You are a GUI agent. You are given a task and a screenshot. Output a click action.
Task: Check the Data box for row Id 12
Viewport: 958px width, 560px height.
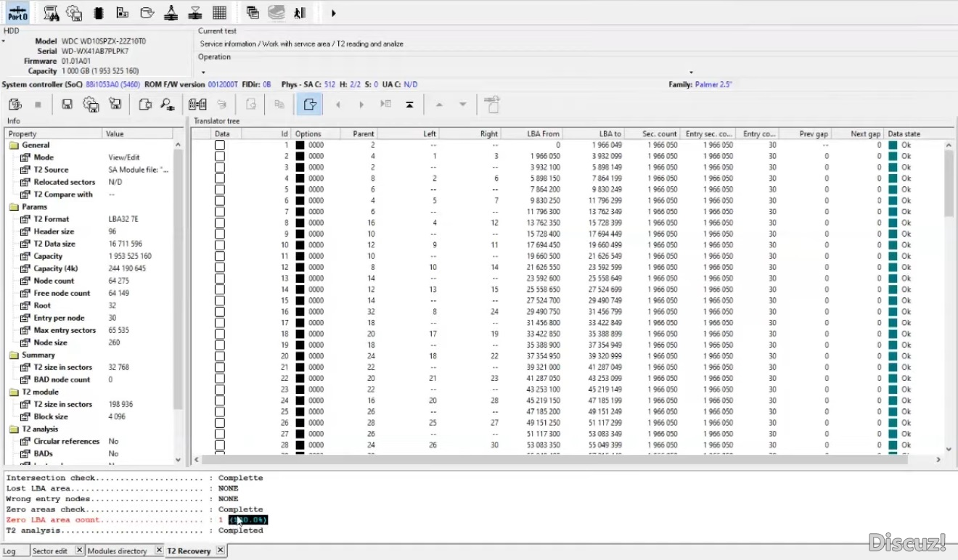point(220,267)
